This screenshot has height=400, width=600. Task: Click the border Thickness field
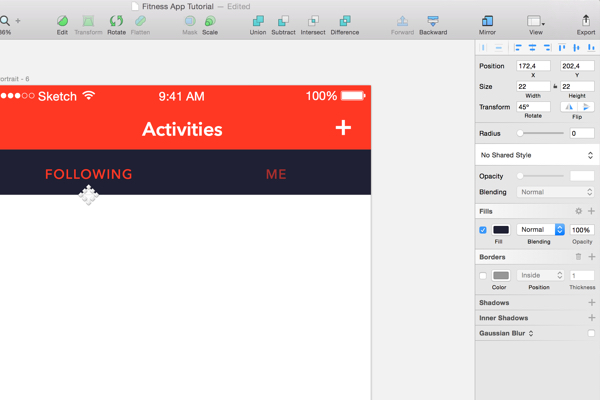(582, 276)
